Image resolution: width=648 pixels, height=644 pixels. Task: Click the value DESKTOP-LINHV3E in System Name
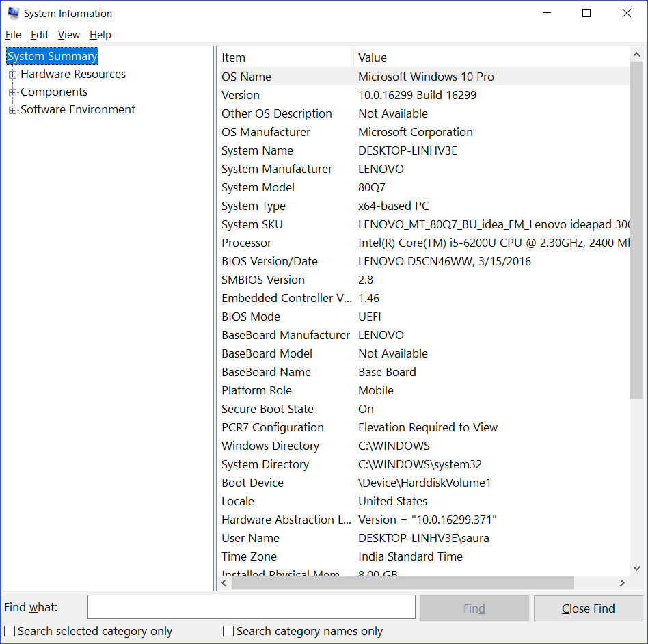click(408, 150)
